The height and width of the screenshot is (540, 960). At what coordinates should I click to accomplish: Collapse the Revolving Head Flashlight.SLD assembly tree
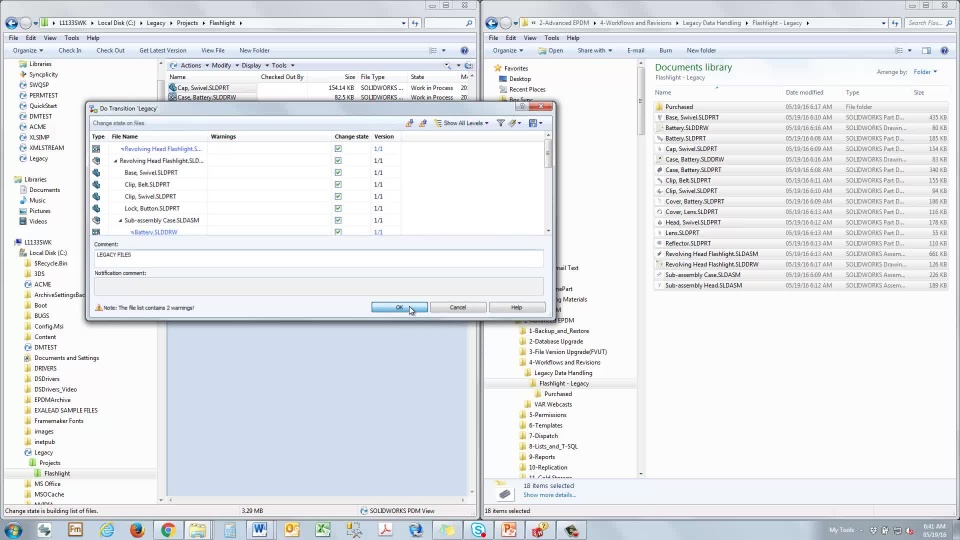pos(116,161)
